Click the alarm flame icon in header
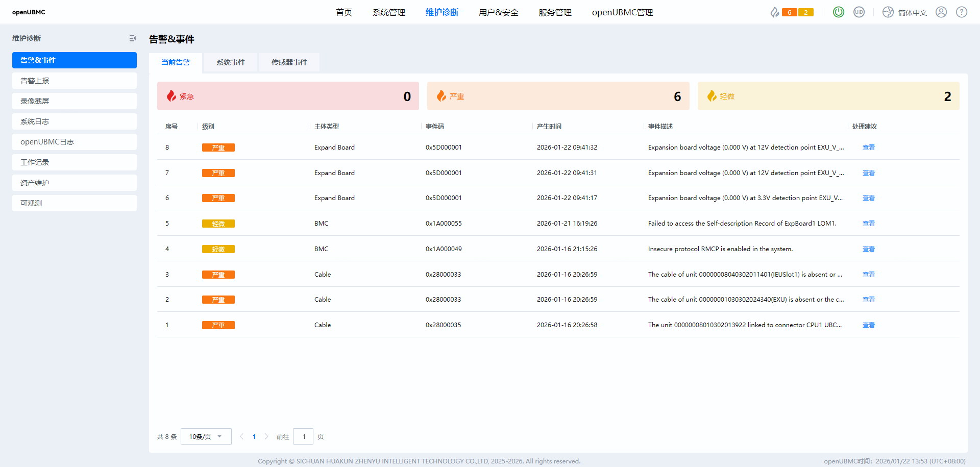 [x=774, y=12]
